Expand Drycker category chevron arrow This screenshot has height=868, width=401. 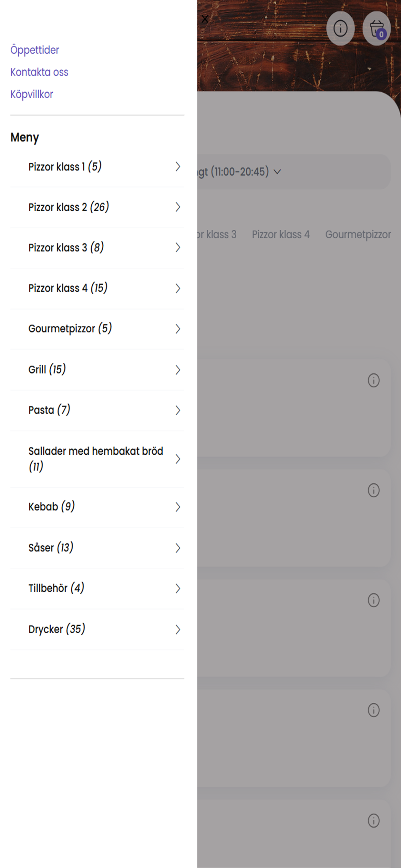tap(178, 629)
